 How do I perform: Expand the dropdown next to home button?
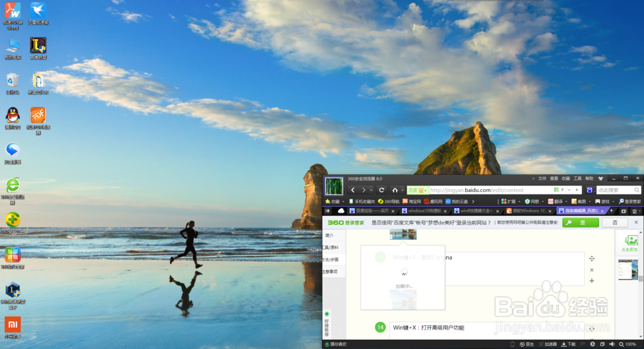(402, 190)
